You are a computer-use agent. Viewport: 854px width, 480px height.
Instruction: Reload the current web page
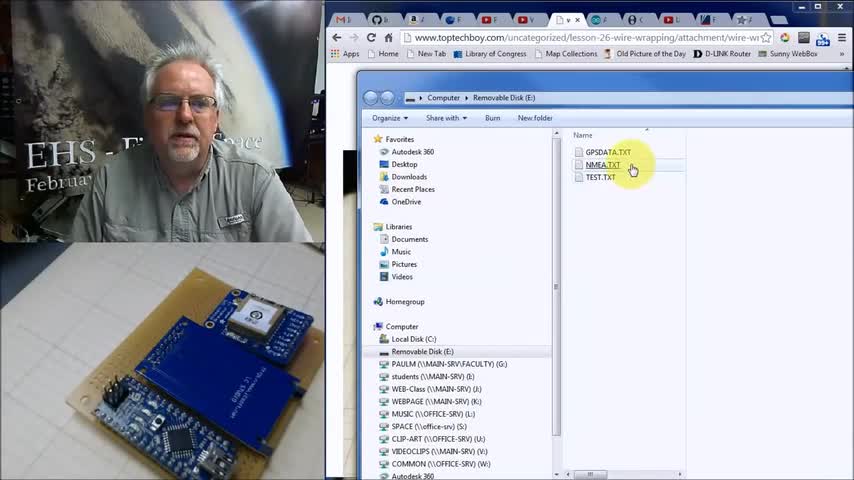click(371, 38)
